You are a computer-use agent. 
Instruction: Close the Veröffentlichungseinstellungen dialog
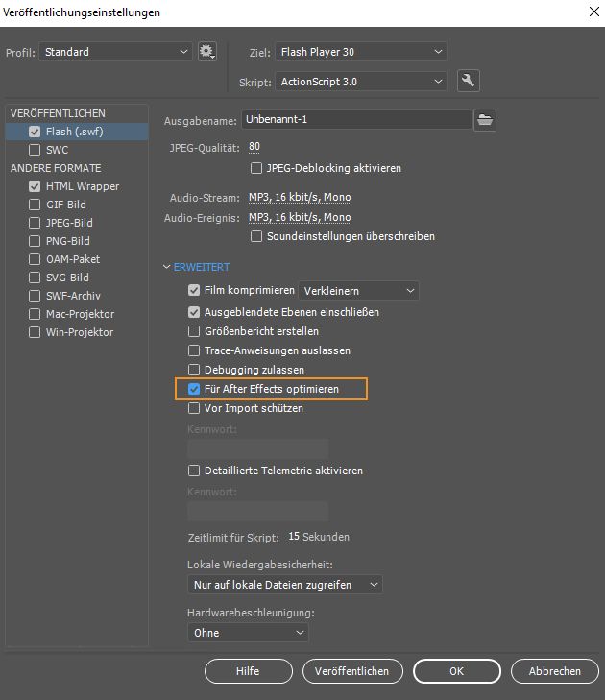[x=590, y=12]
